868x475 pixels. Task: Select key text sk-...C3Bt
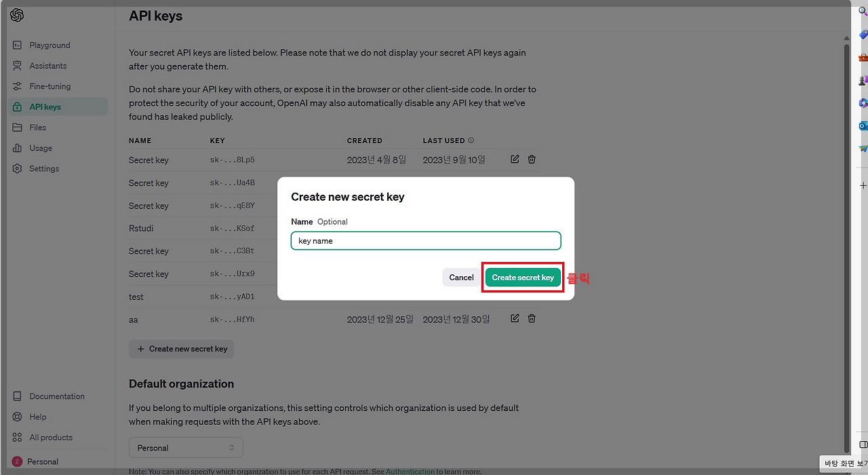click(232, 251)
